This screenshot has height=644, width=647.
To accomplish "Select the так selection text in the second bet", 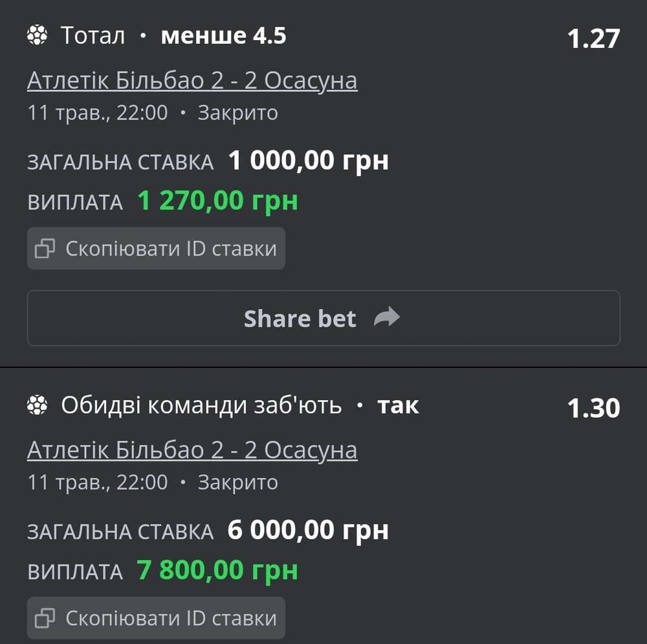I will pyautogui.click(x=398, y=405).
